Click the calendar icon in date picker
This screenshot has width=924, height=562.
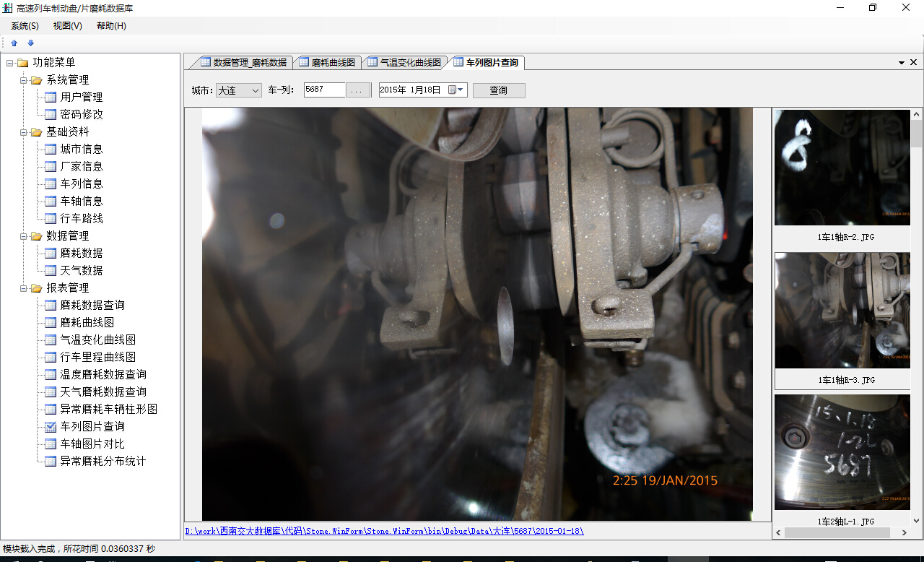[453, 90]
